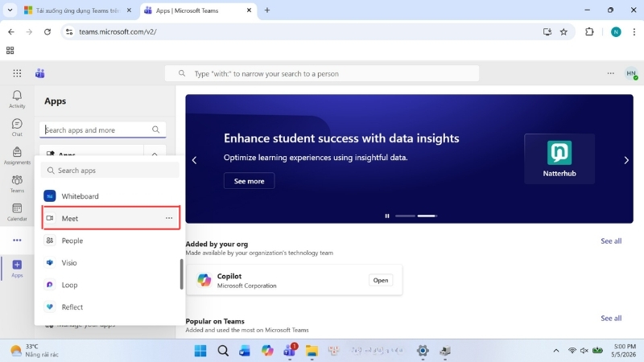Image resolution: width=644 pixels, height=362 pixels.
Task: Open the Reflect app from the list
Action: click(111, 307)
